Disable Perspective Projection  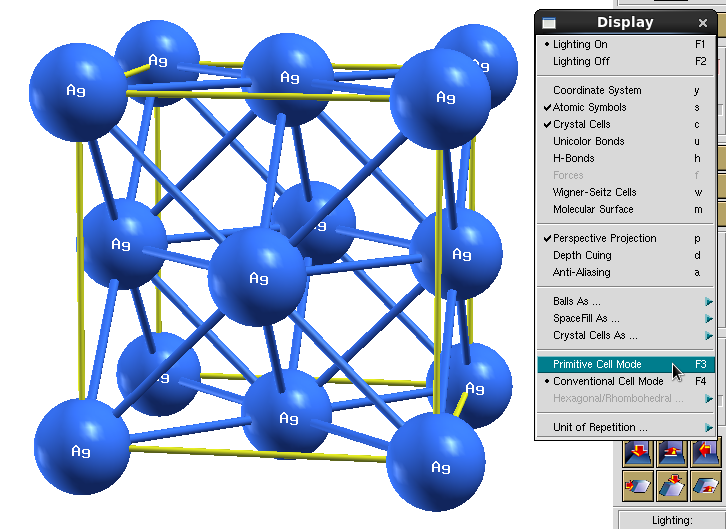(626, 238)
